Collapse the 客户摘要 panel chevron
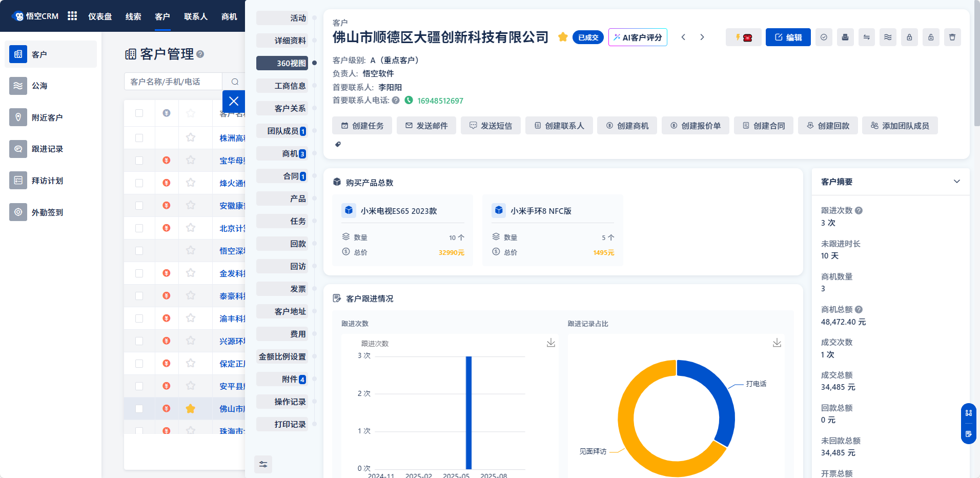The width and height of the screenshot is (980, 478). pos(956,182)
